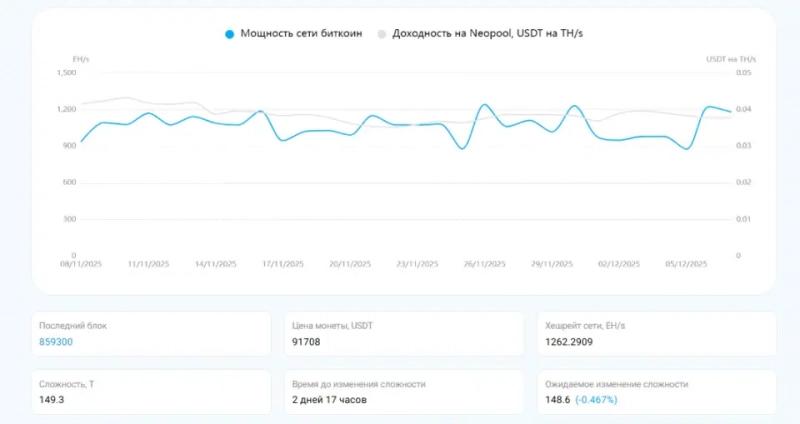Click the 1,500 tick on left axis
This screenshot has width=800, height=424.
tap(66, 72)
